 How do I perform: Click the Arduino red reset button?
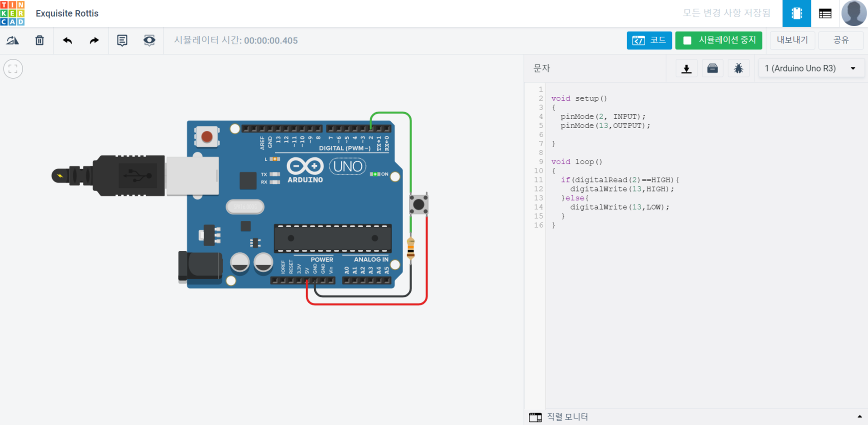[207, 137]
